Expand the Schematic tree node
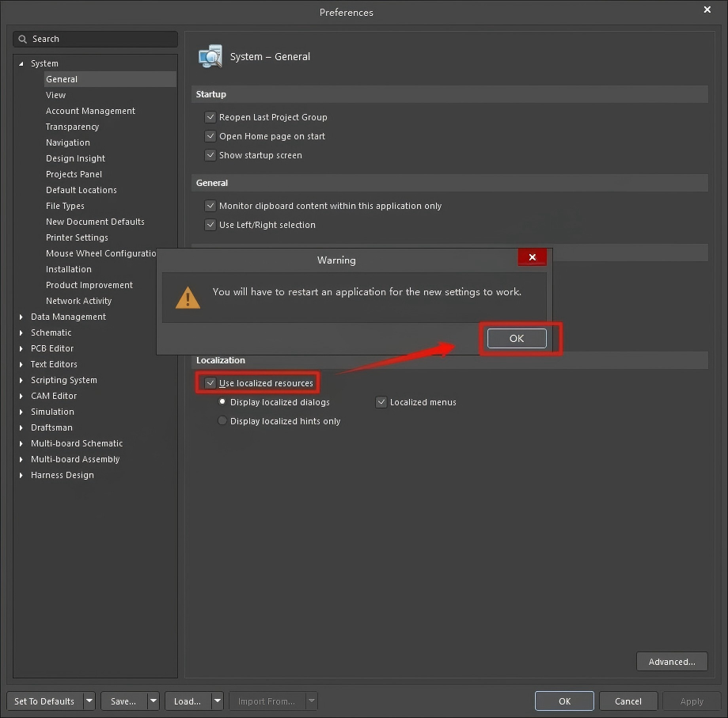This screenshot has width=728, height=718. [21, 332]
